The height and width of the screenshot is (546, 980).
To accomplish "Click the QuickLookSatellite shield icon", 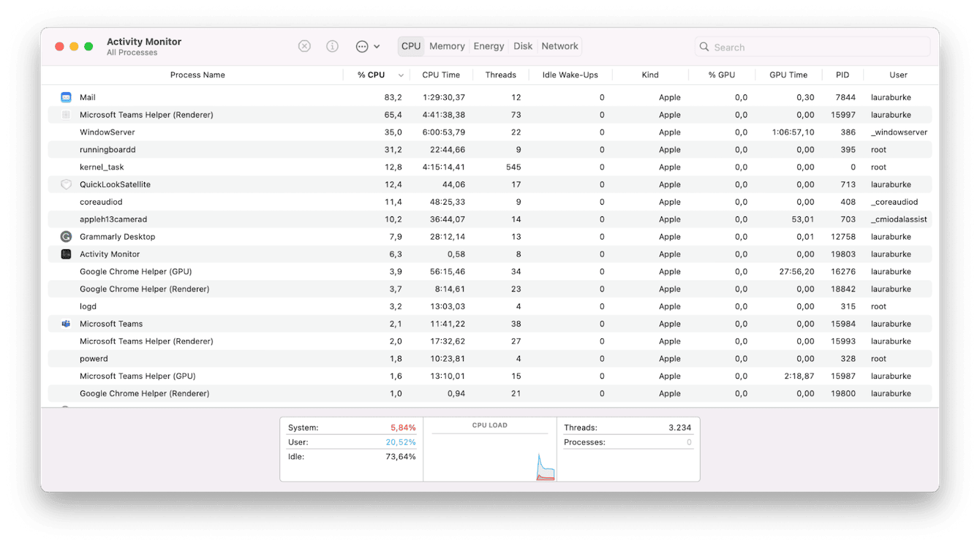I will click(66, 184).
